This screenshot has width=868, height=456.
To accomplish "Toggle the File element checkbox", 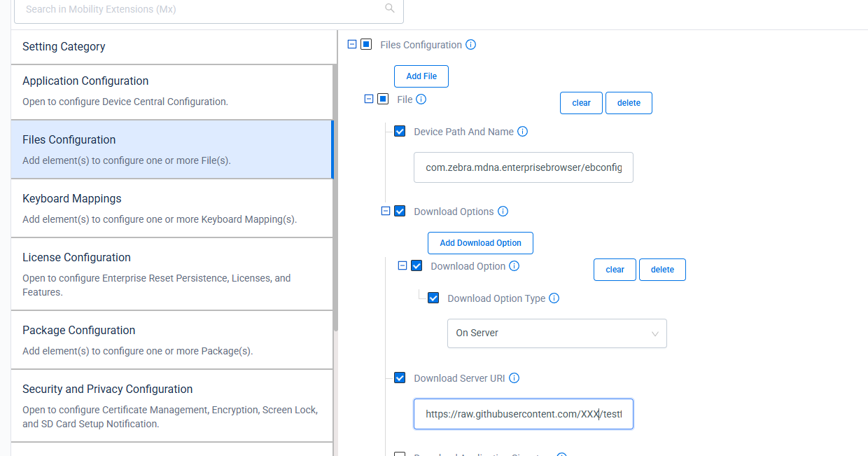I will coord(383,99).
